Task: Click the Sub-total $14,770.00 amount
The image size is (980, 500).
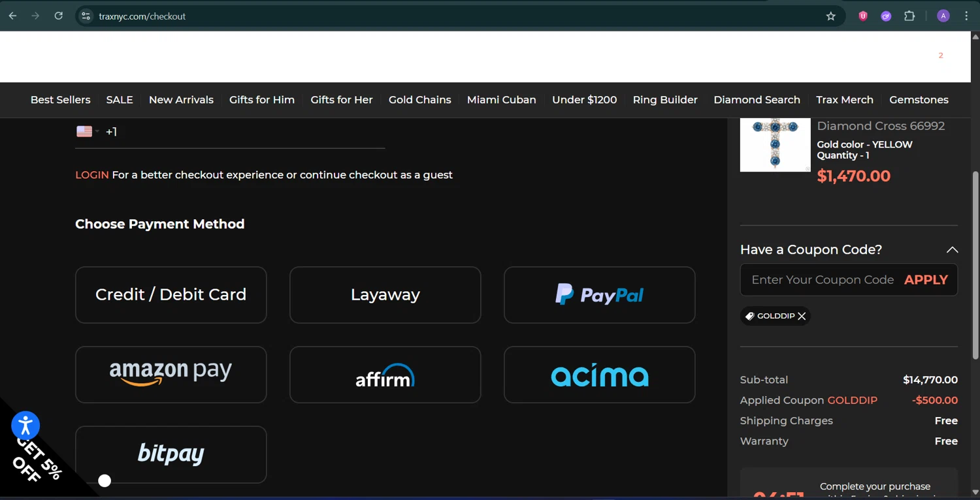Action: [930, 380]
